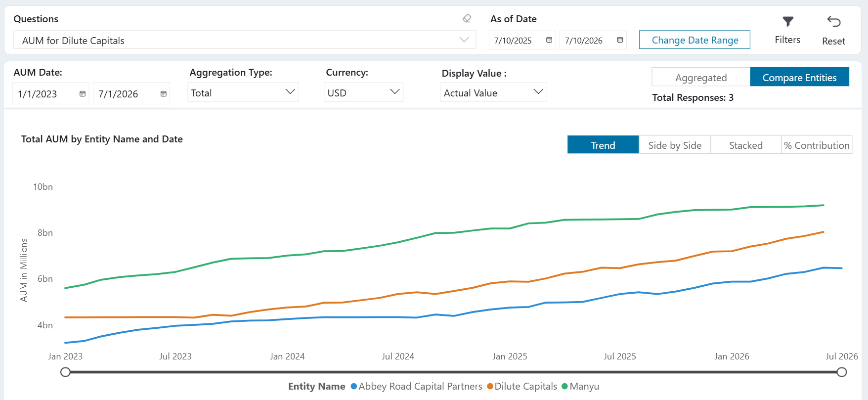This screenshot has height=400, width=868.
Task: Click the Manyu green legend marker
Action: point(564,387)
